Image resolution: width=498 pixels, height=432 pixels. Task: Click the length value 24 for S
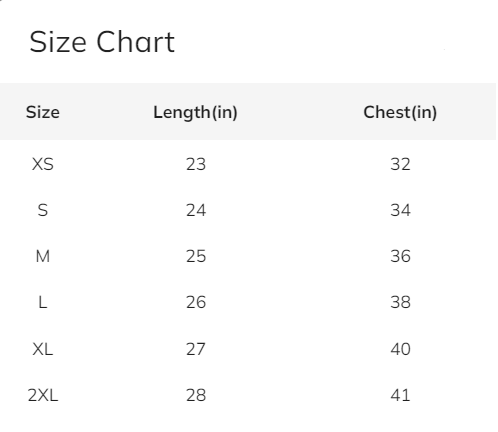tap(196, 210)
